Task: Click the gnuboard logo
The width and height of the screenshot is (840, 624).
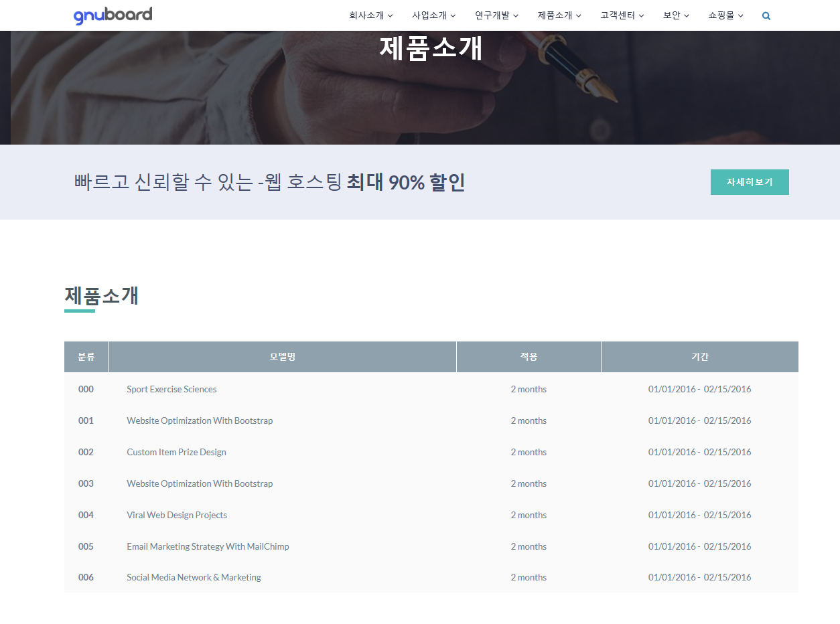Action: coord(113,15)
